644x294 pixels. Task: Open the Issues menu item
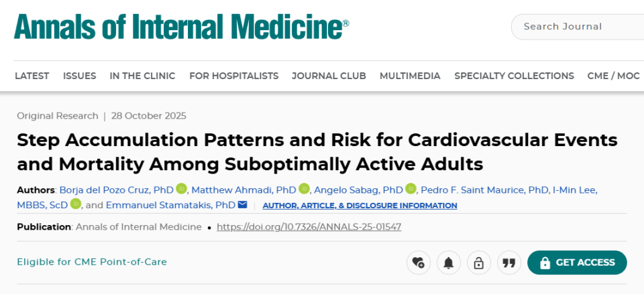point(80,76)
